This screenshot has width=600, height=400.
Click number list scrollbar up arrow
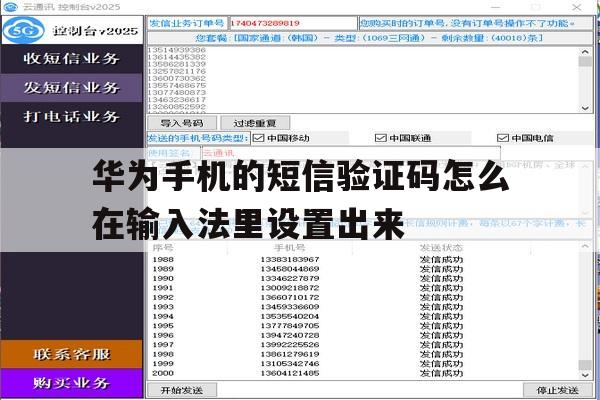coord(585,51)
